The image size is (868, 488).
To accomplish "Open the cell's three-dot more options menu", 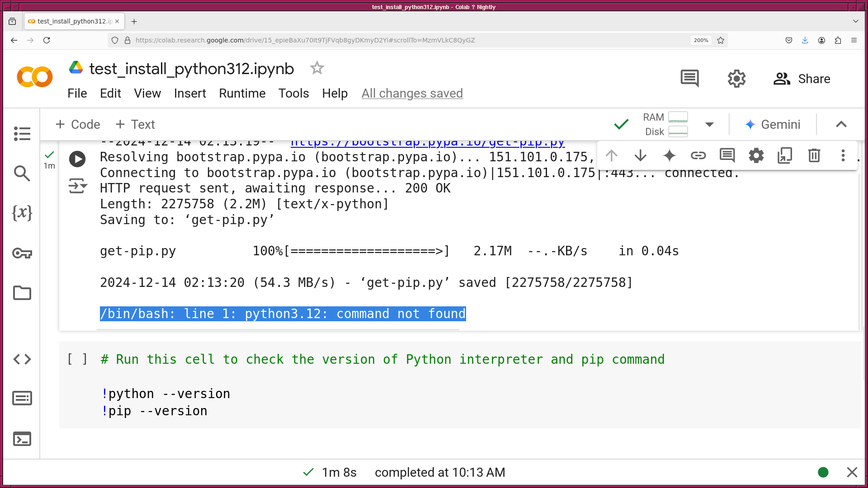I will [843, 155].
